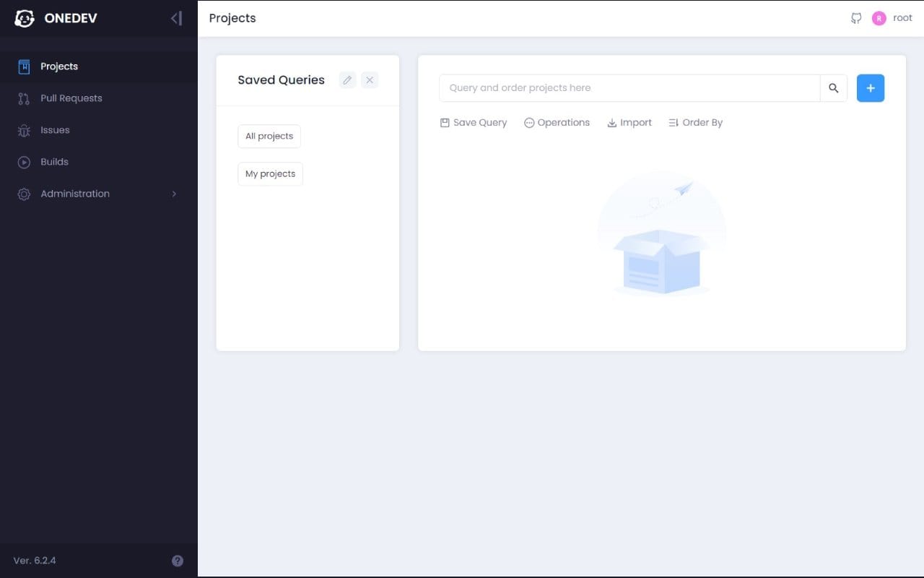Open the Order By dropdown
The height and width of the screenshot is (578, 924).
click(x=695, y=122)
